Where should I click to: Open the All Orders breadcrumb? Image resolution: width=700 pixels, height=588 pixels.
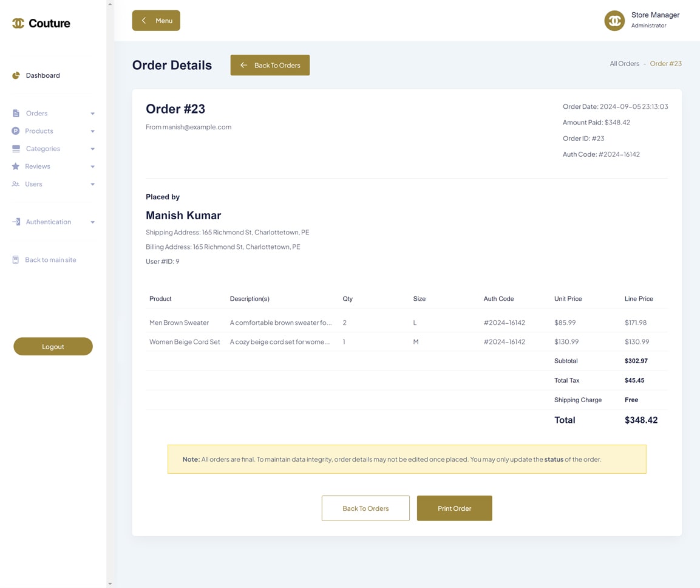624,63
